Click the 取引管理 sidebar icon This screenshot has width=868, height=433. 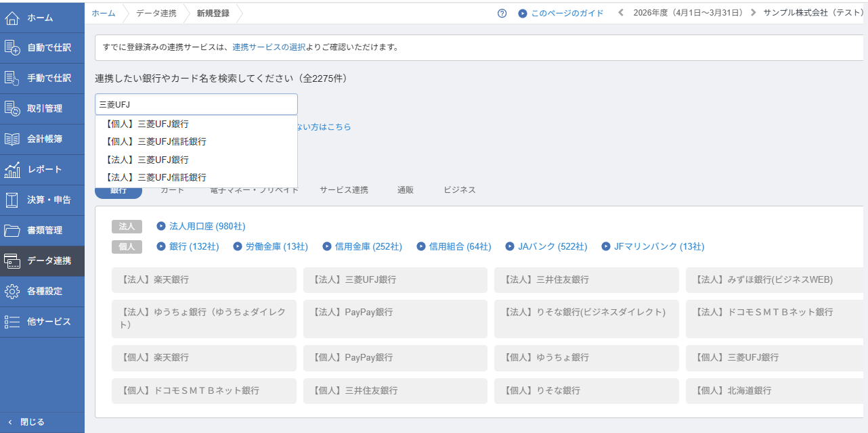[x=12, y=109]
